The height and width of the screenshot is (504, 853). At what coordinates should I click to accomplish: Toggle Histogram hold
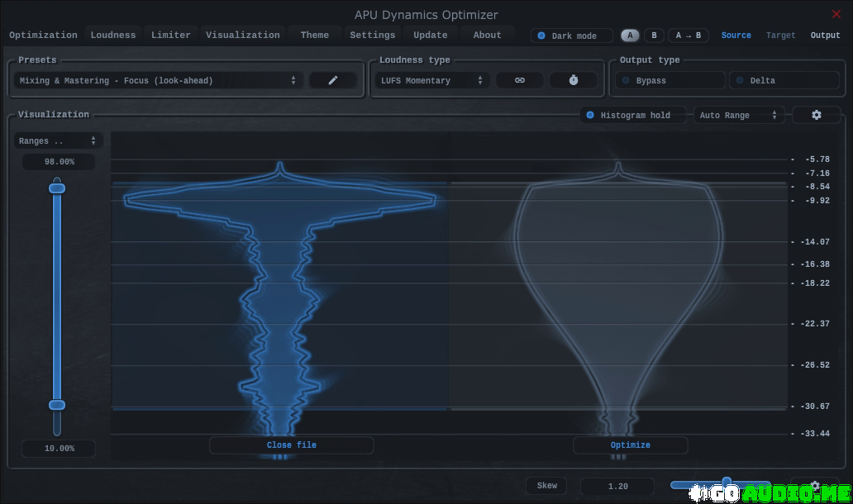[x=633, y=116]
